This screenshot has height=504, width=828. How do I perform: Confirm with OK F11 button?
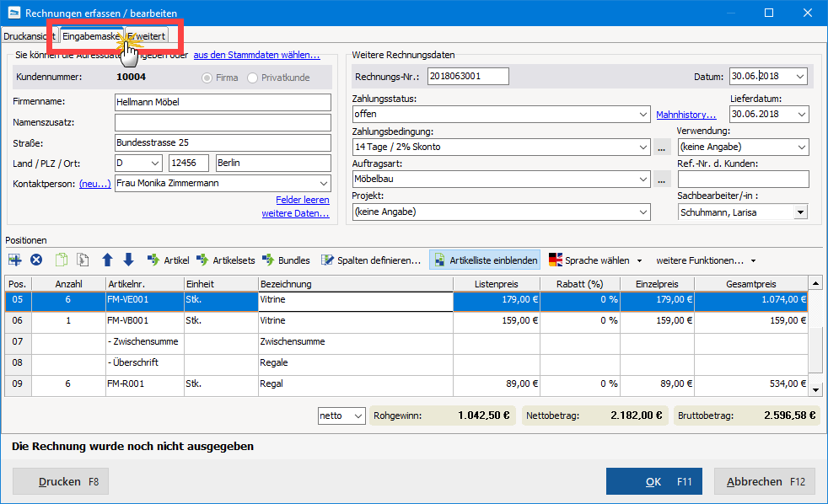click(x=654, y=481)
